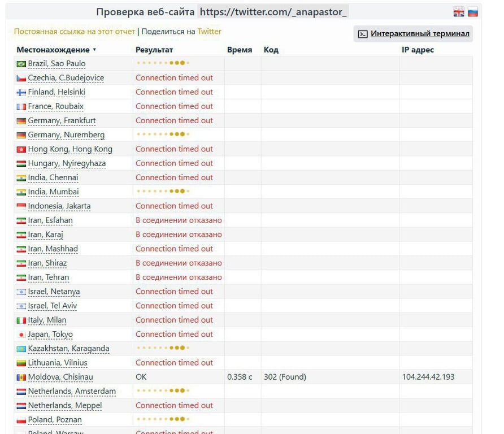This screenshot has width=504, height=434.
Task: Click the Hong Kong flag icon
Action: tap(21, 149)
